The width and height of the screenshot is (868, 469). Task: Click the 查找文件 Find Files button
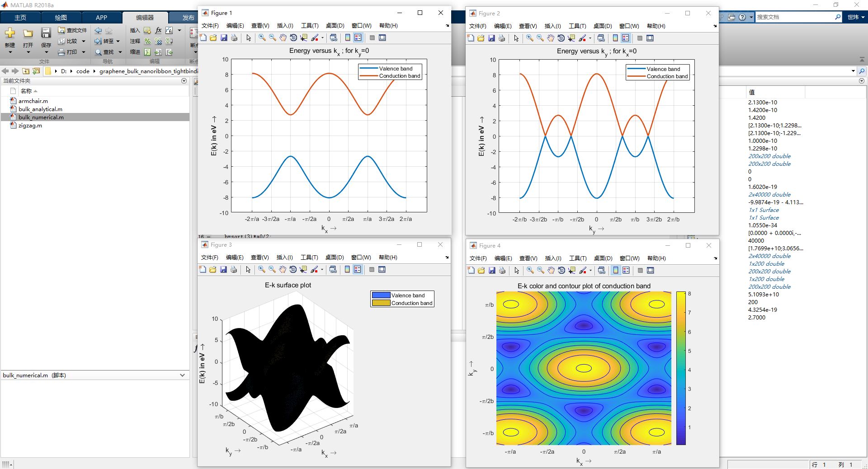(72, 30)
